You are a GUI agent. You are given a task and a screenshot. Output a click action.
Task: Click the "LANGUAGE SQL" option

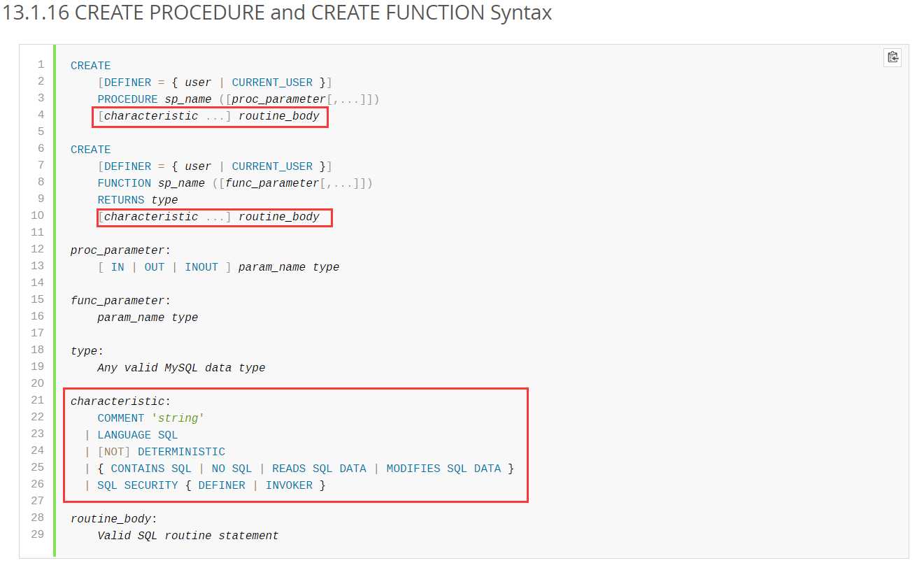point(138,435)
